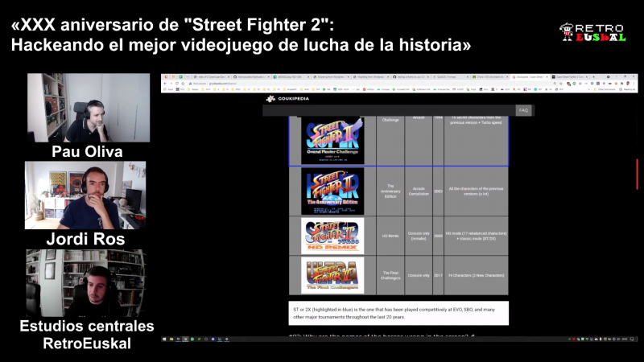Open a new browser tab with plus
The height and width of the screenshot is (362, 644).
point(593,76)
